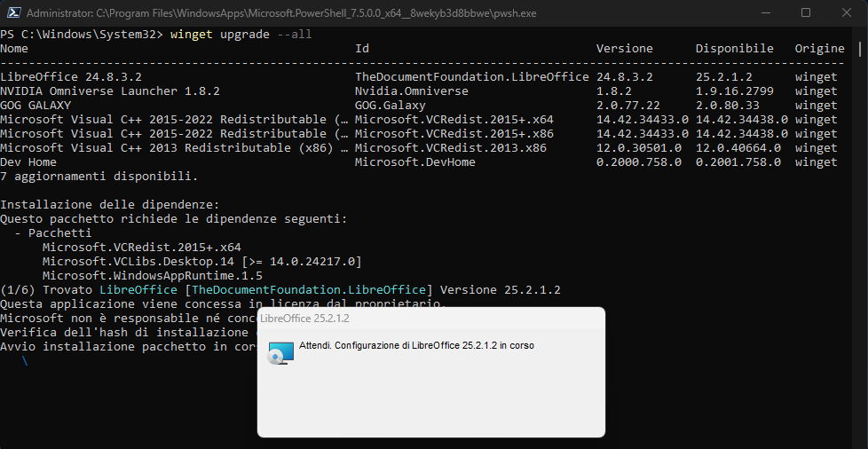Click available version '2.0.80.33'
Viewport: 868px width, 449px height.
(x=728, y=106)
